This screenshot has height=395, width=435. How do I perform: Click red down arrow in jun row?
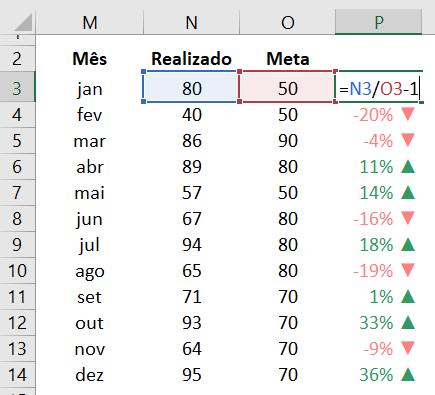point(408,218)
